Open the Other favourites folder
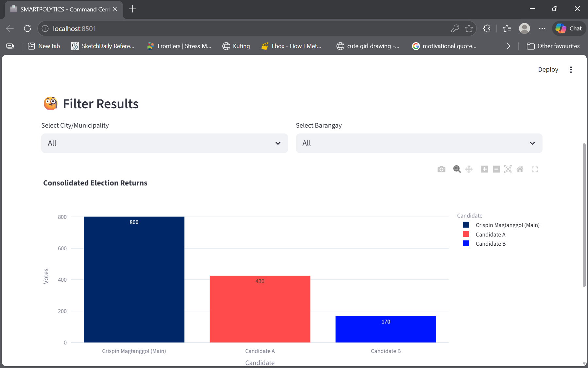Screen dimensions: 588x368 coord(554,46)
